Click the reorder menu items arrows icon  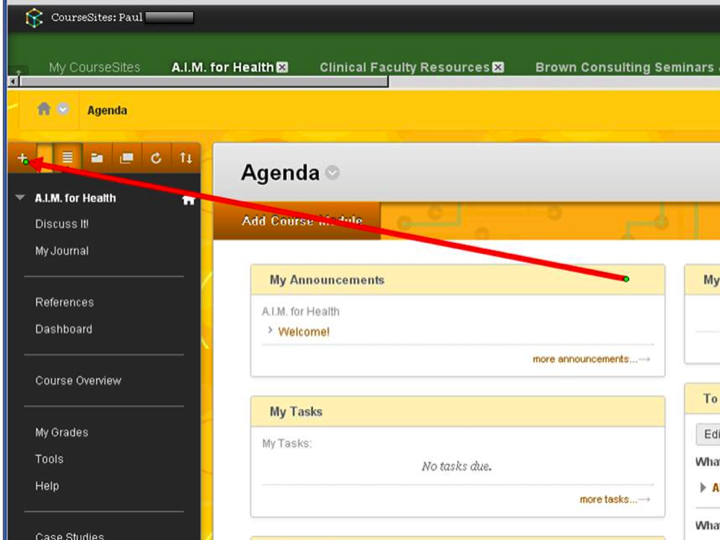(186, 158)
